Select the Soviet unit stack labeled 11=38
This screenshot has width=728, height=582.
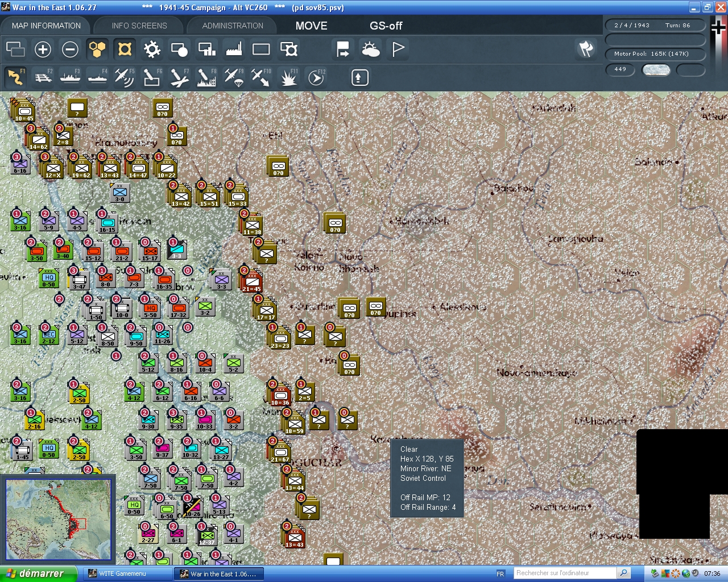coord(252,224)
